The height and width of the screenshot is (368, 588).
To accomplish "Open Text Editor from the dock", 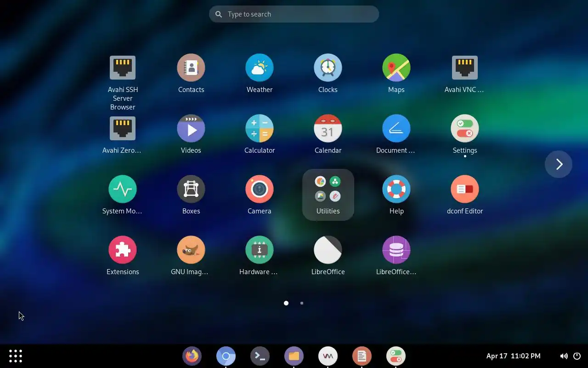I will (x=362, y=356).
